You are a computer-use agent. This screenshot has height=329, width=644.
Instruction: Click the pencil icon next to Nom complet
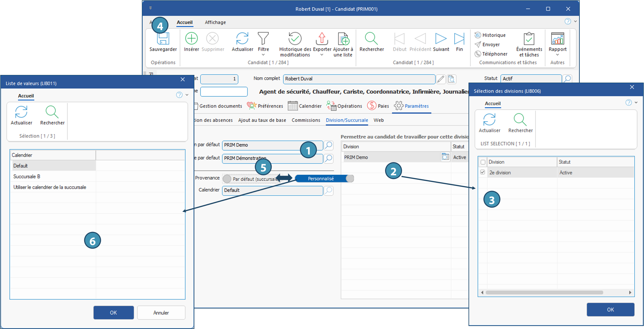[440, 79]
